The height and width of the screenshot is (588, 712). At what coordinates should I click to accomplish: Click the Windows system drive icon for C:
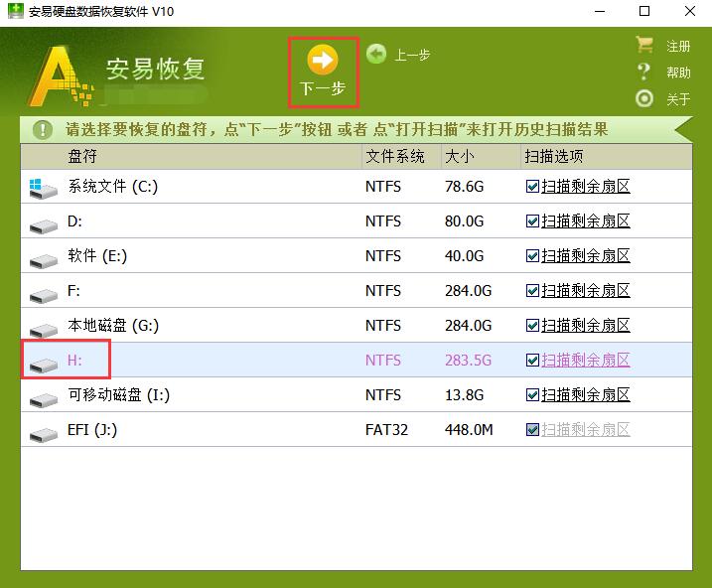click(x=43, y=189)
